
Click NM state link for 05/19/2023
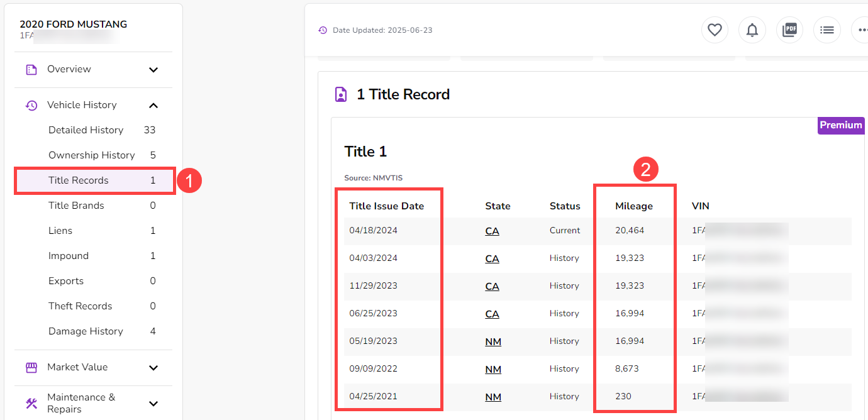[493, 341]
